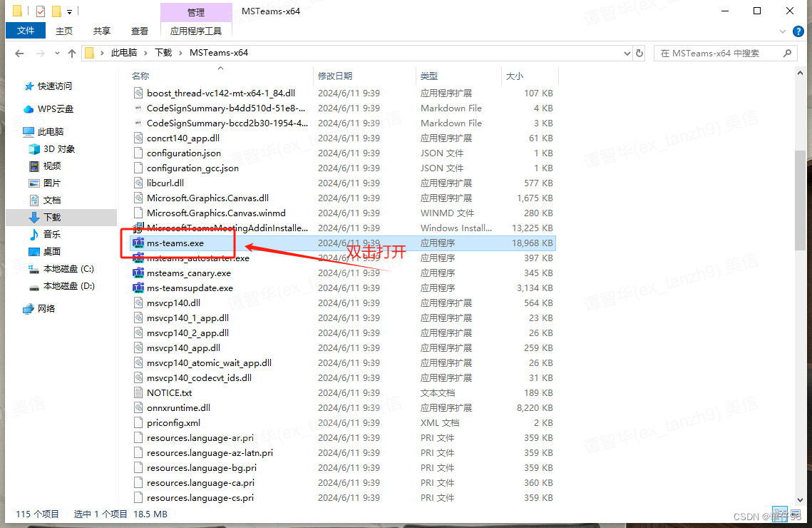Select file CodeSignSummary-bccd2b30-1954-4...

[x=227, y=123]
